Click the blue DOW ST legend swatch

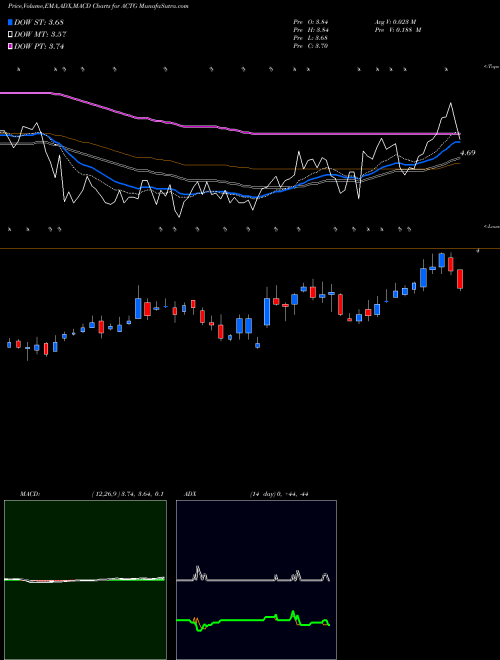coord(10,22)
